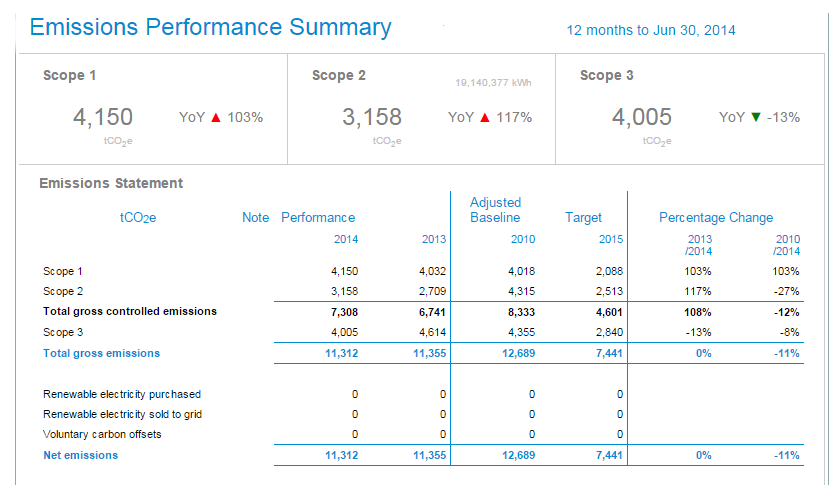Select the Renewable electricity purchased row label
Image resolution: width=829 pixels, height=485 pixels.
point(122,394)
